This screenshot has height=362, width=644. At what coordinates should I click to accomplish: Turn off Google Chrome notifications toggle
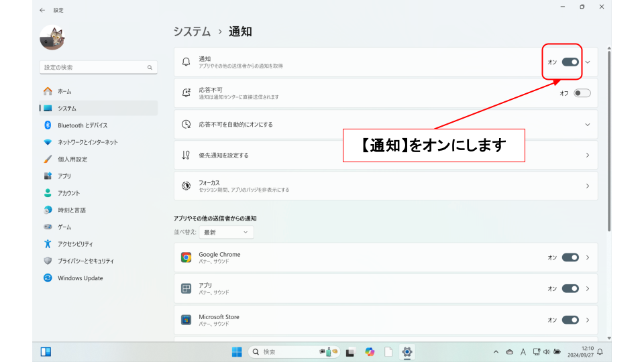tap(570, 257)
